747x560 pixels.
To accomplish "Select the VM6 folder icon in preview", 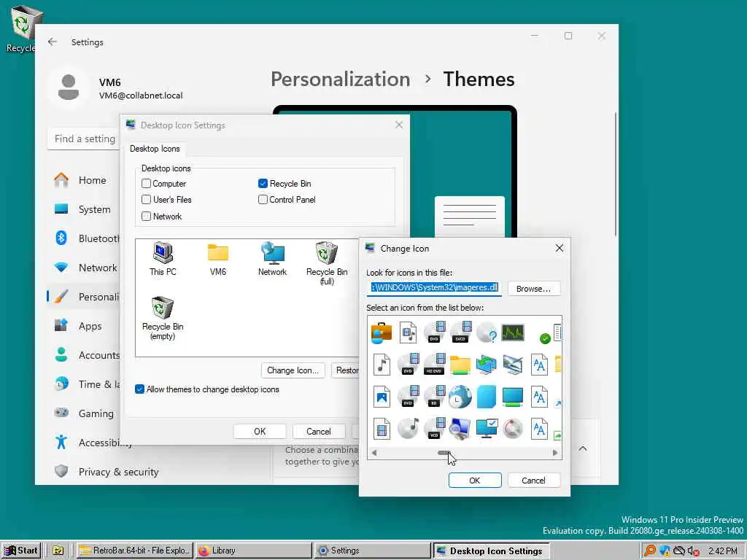I will [217, 259].
